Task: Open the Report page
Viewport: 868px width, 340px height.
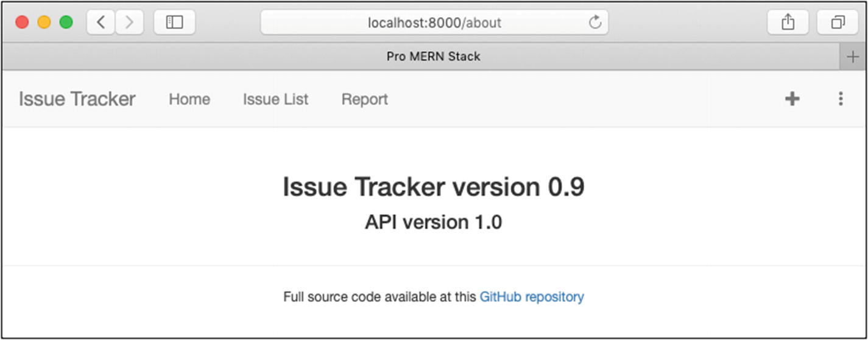Action: point(364,99)
